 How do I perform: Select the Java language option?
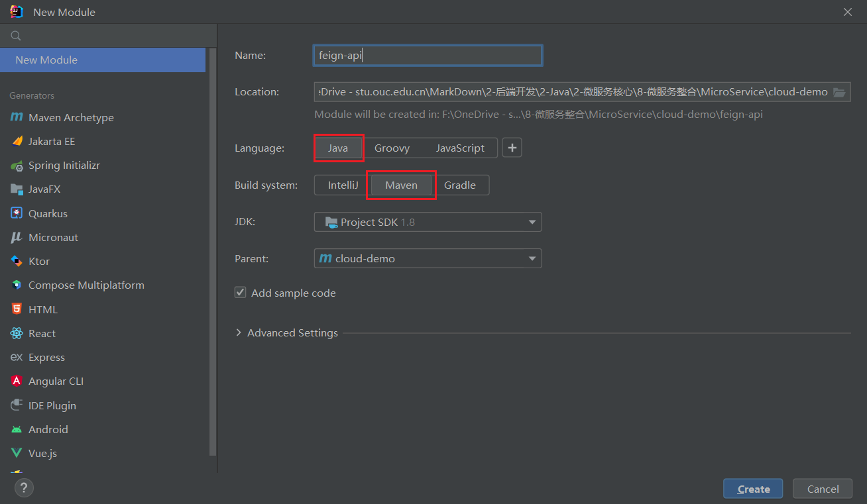pyautogui.click(x=338, y=148)
